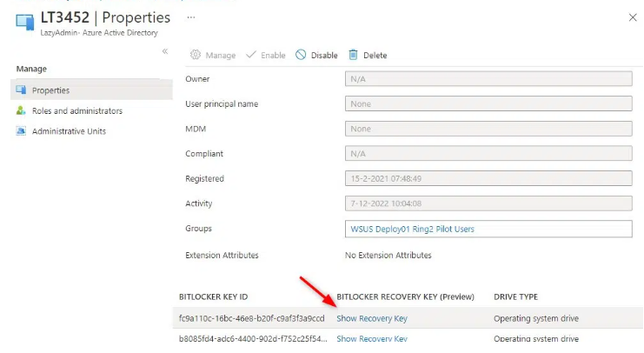Open Roles and administrators menu item
Image resolution: width=644 pixels, height=353 pixels.
[x=76, y=111]
